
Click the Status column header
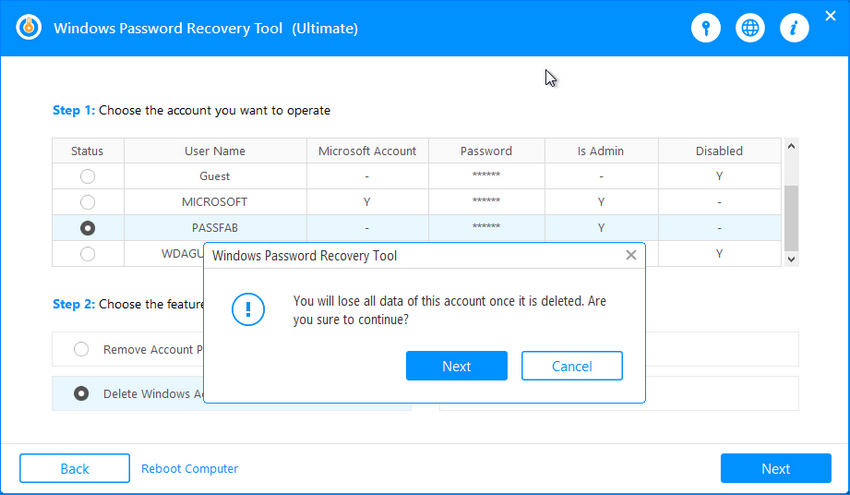pos(87,151)
